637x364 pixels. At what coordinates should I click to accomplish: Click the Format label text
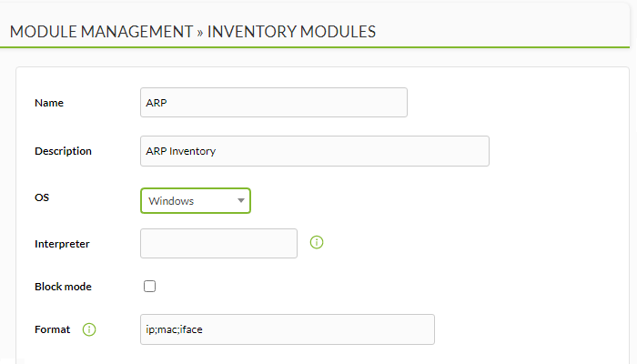[x=52, y=329]
